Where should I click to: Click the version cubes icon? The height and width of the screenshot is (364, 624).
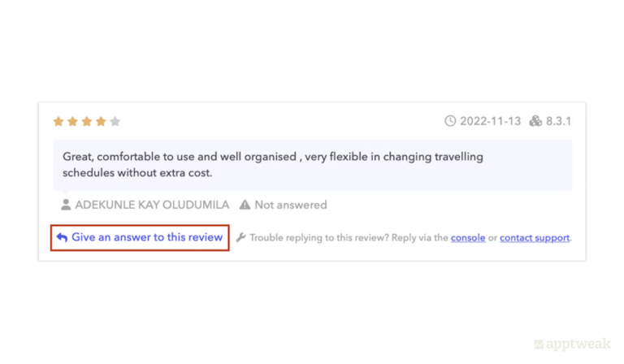[x=535, y=121]
